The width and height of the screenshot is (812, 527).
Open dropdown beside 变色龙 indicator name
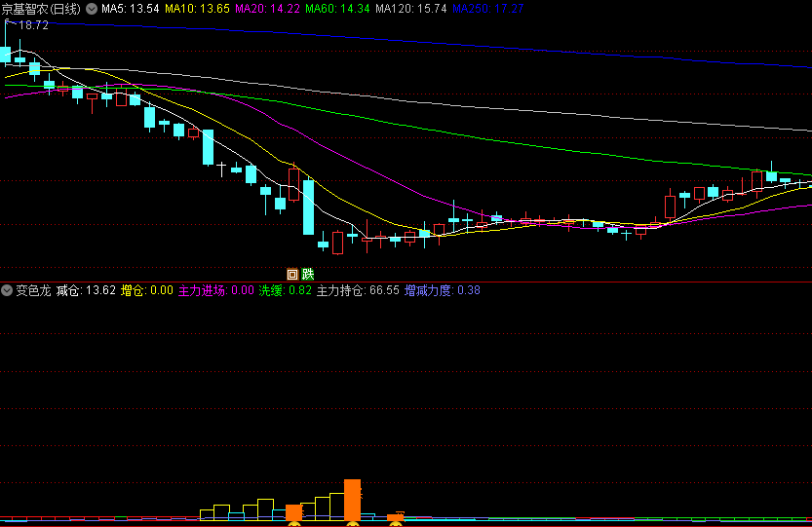point(7,290)
